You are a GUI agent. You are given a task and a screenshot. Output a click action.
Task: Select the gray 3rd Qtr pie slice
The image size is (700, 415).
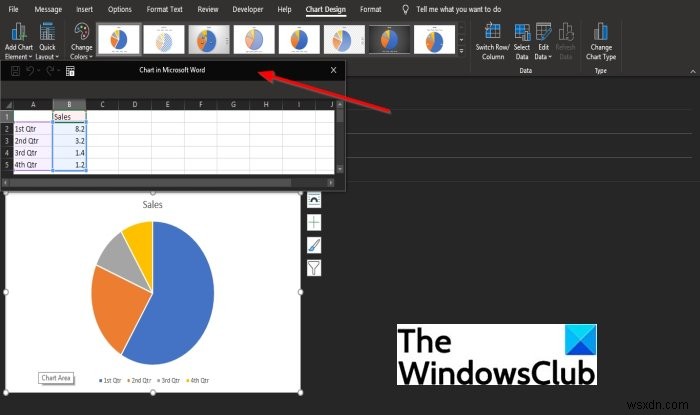point(123,261)
